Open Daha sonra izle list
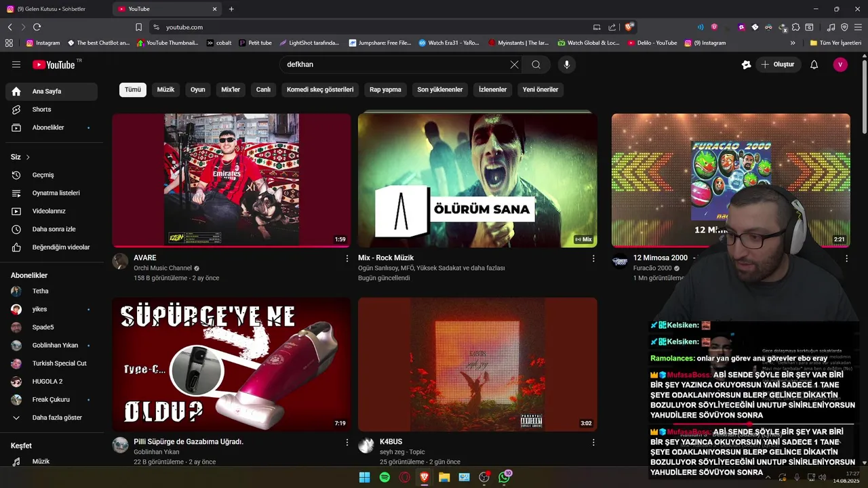 [52, 229]
